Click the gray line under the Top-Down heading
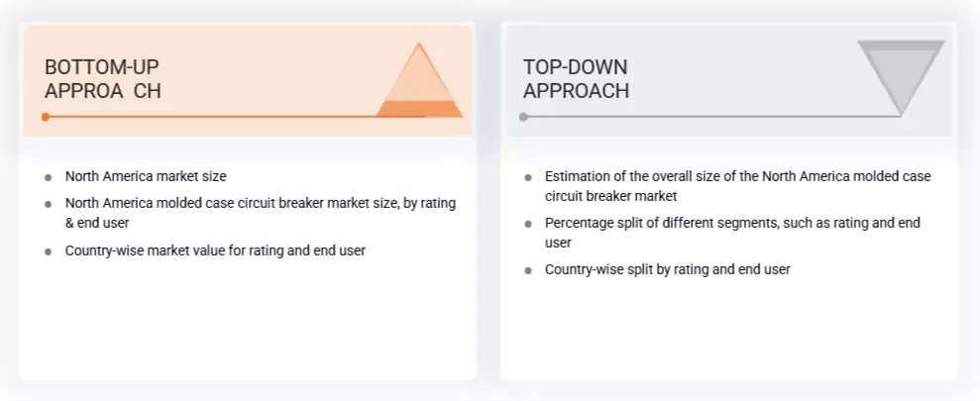Viewport: 980px width, 401px height. tap(694, 117)
